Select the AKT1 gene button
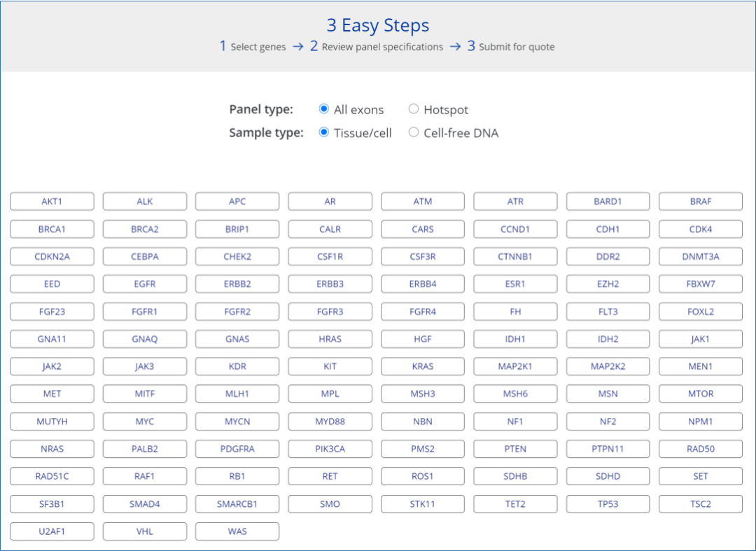Viewport: 756px width, 551px height. (52, 202)
